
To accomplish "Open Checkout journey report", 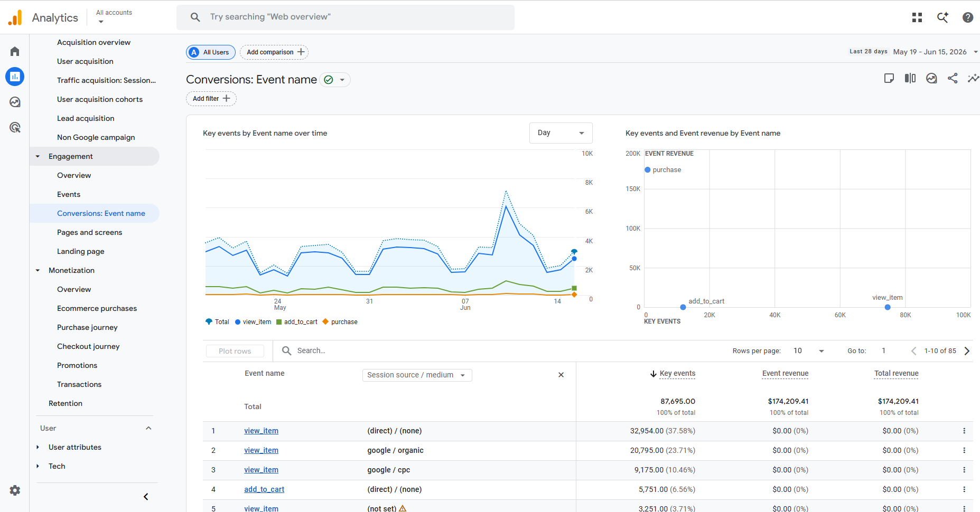I will pos(88,346).
